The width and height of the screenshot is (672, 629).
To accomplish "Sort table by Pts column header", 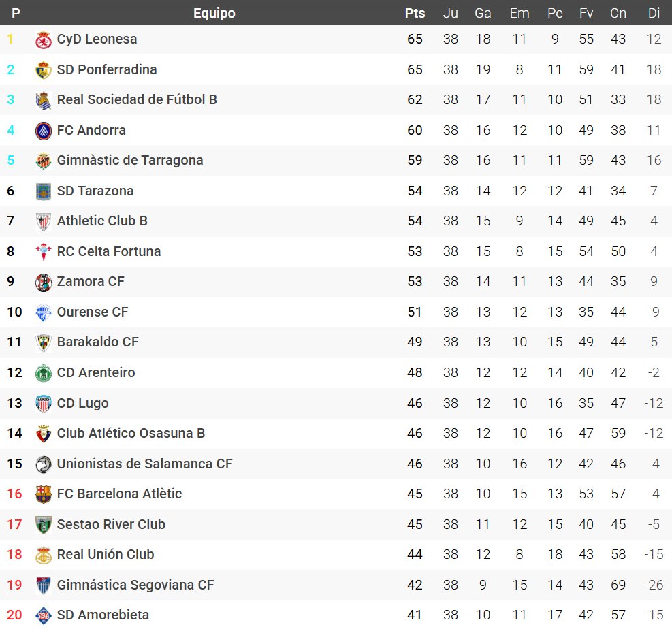I will [x=415, y=13].
